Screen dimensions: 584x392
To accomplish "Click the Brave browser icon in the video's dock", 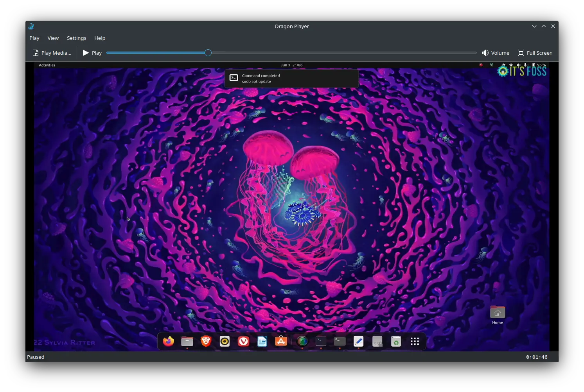I will click(x=206, y=341).
